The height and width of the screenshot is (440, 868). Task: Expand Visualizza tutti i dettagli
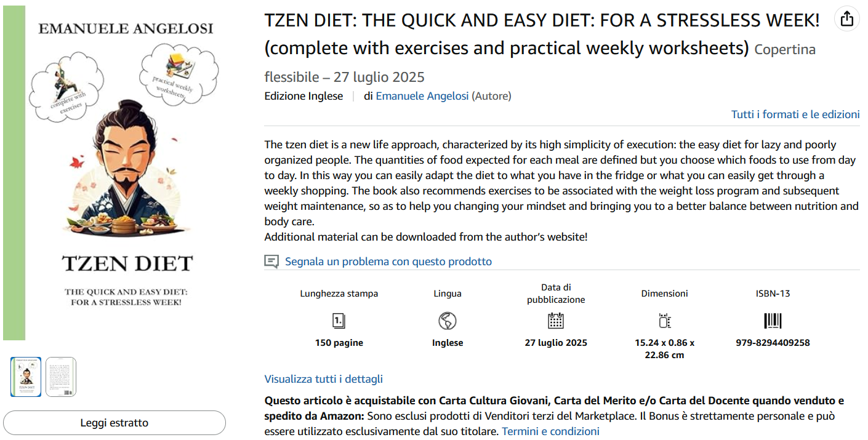coord(323,379)
